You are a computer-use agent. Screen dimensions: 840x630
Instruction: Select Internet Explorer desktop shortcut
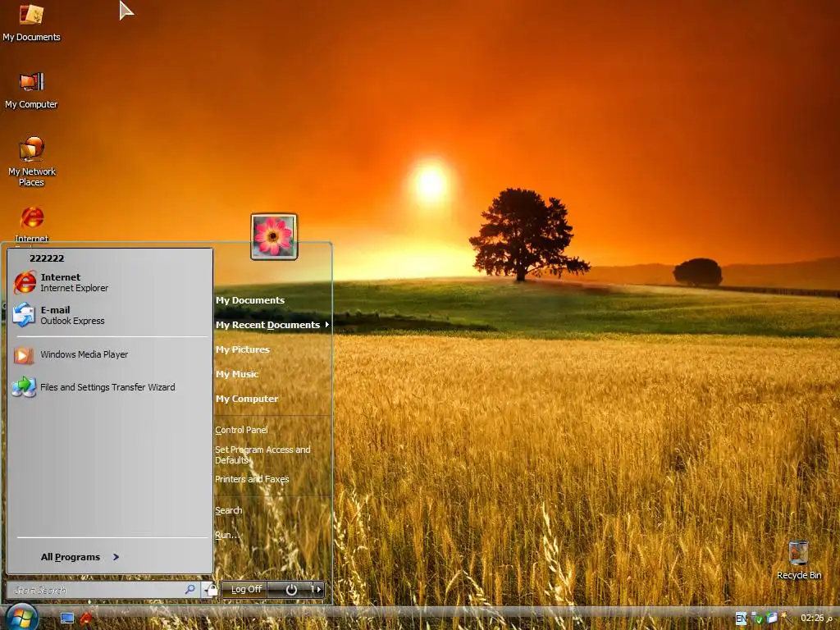(x=31, y=224)
